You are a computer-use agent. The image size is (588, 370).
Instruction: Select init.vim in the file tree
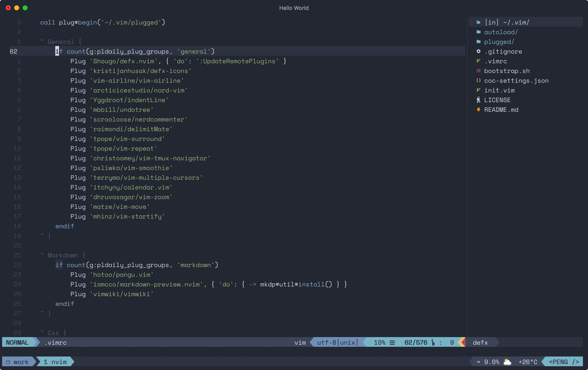coord(499,90)
